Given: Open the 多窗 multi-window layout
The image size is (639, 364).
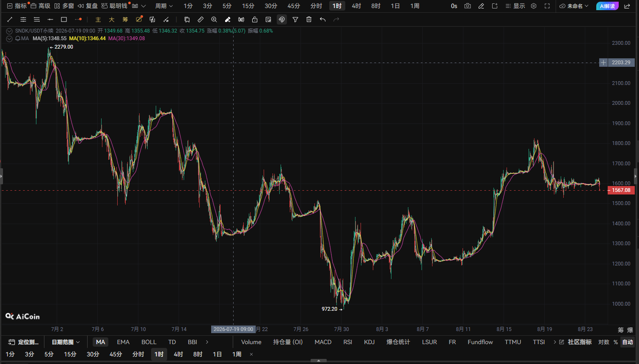Looking at the screenshot, I should click(64, 6).
